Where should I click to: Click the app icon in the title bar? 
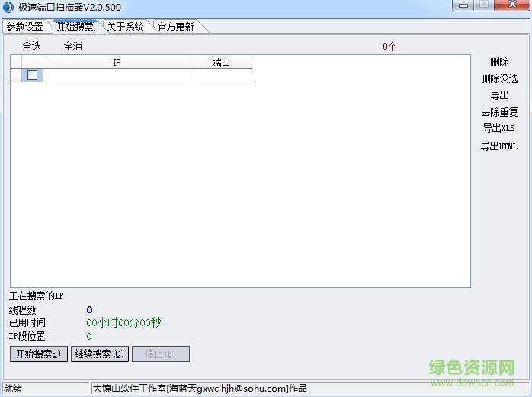pyautogui.click(x=9, y=8)
